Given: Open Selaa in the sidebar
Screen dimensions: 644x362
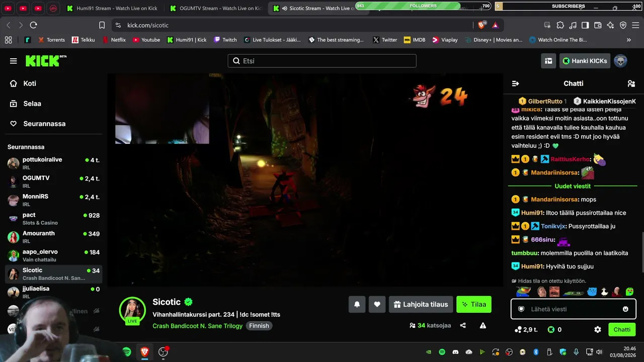Looking at the screenshot, I should 32,104.
